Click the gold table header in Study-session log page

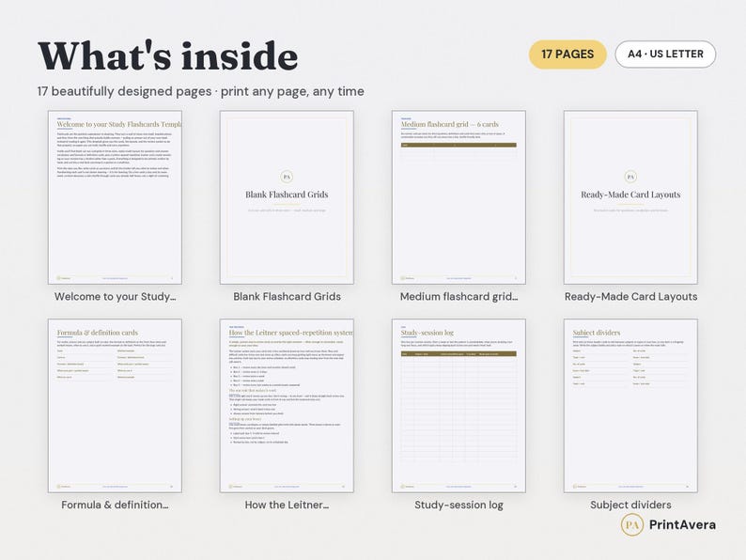(458, 354)
